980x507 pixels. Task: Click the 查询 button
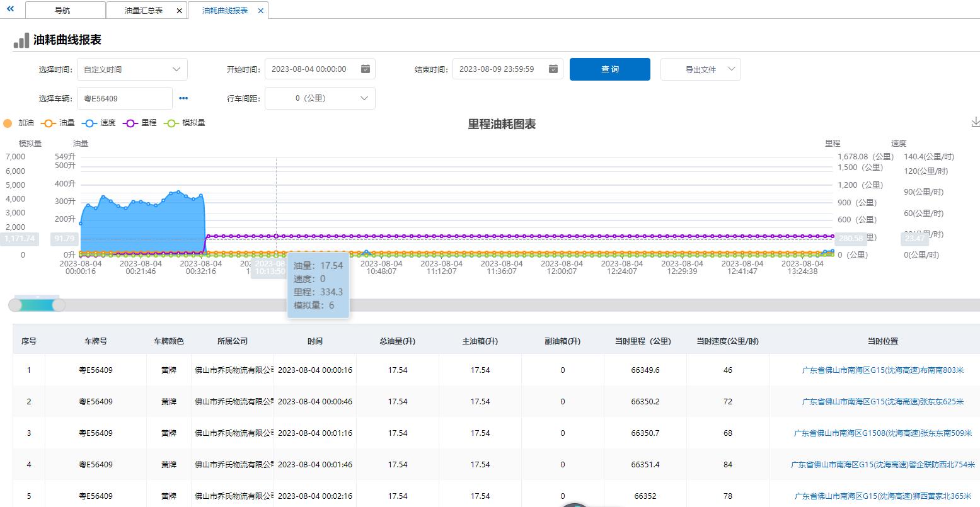coord(609,69)
